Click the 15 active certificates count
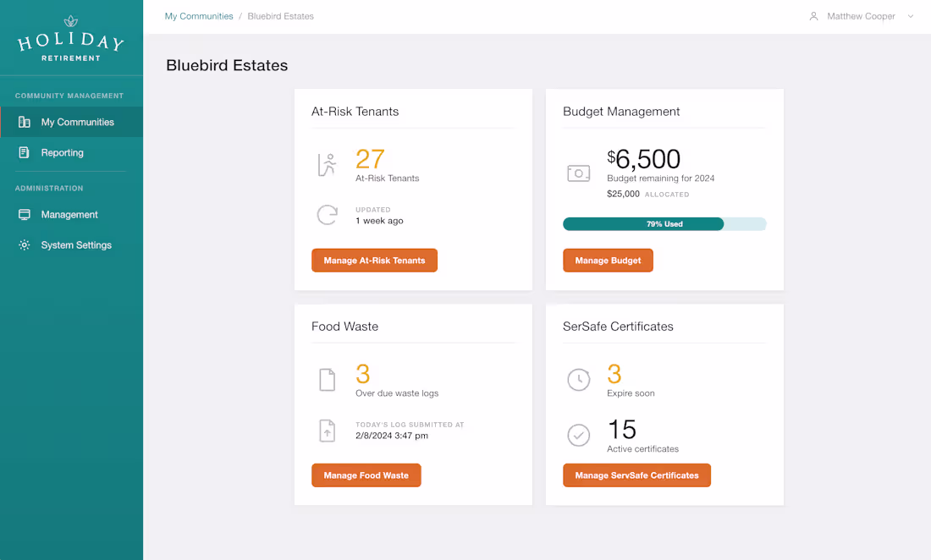931x560 pixels. [622, 430]
